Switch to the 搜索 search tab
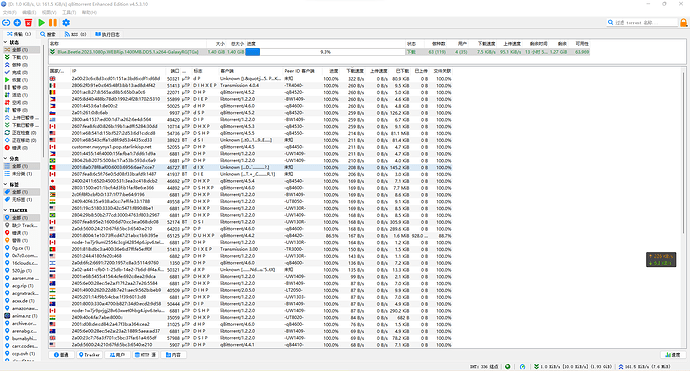690x371 pixels. tap(48, 34)
